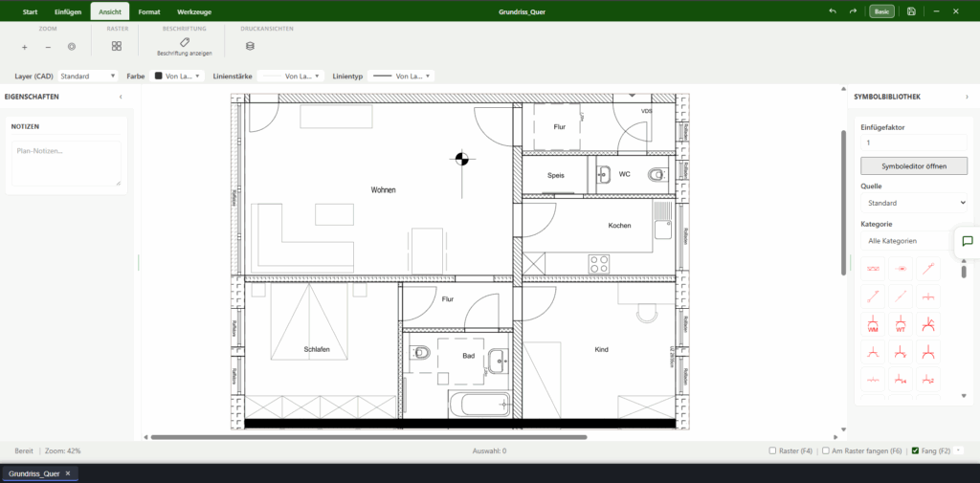Select first symbol in fourth library row
This screenshot has height=483, width=980.
873,352
